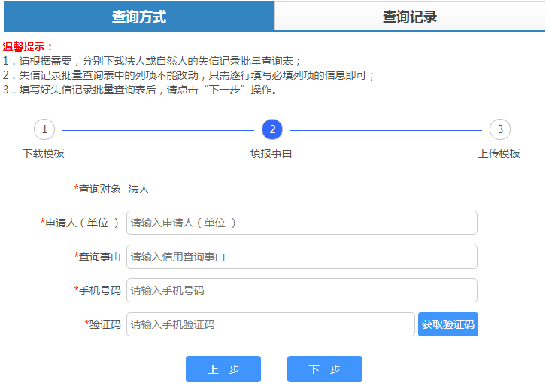Click the 上传模板 step label

[x=499, y=153]
